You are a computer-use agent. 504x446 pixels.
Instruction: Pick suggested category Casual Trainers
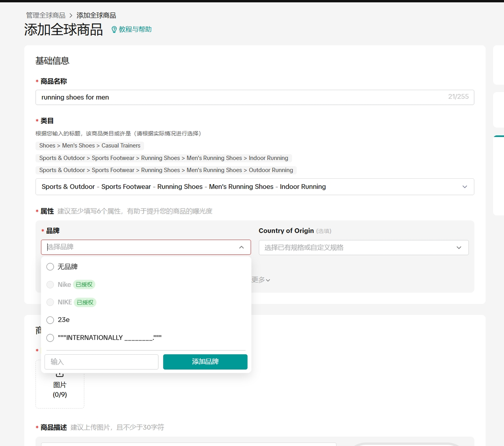tap(90, 146)
